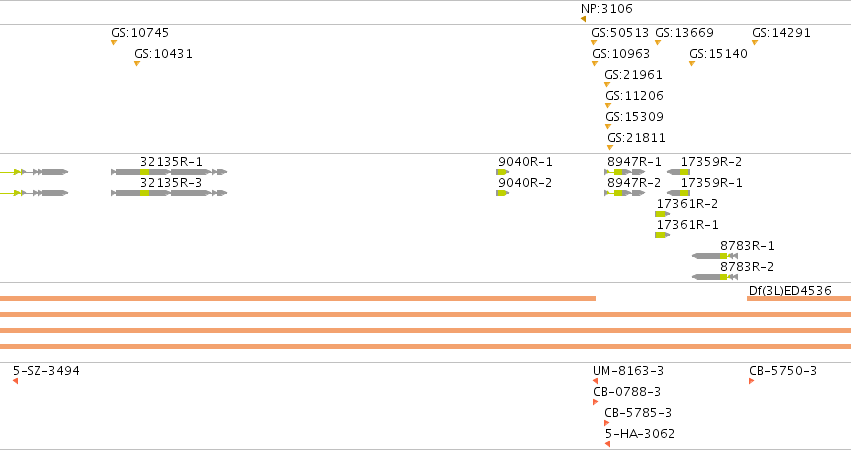Screen dimensions: 851x450
Task: Select the GS:10963 insertion triangle
Action: [595, 64]
